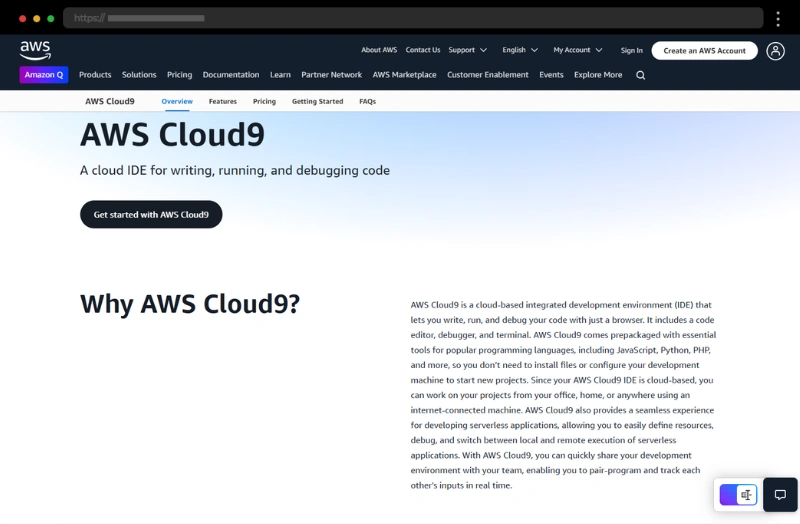This screenshot has height=524, width=800.
Task: Click the red window close dot
Action: pos(22,18)
